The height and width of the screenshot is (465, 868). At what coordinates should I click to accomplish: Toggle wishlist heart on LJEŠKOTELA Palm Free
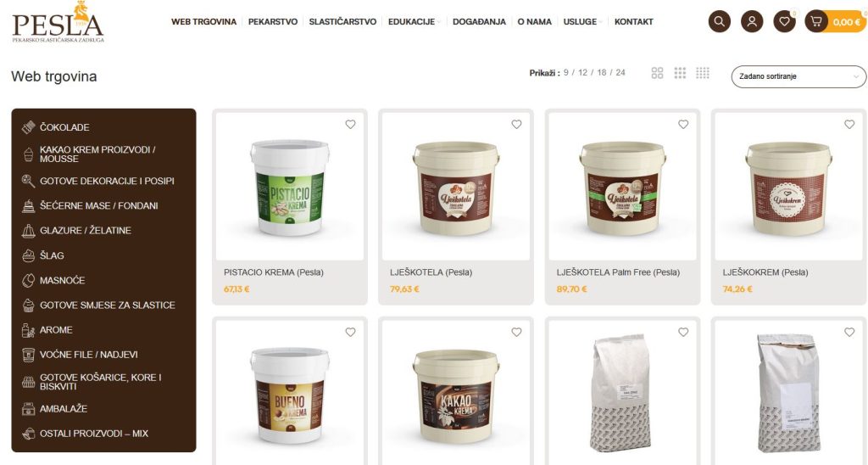(x=683, y=125)
